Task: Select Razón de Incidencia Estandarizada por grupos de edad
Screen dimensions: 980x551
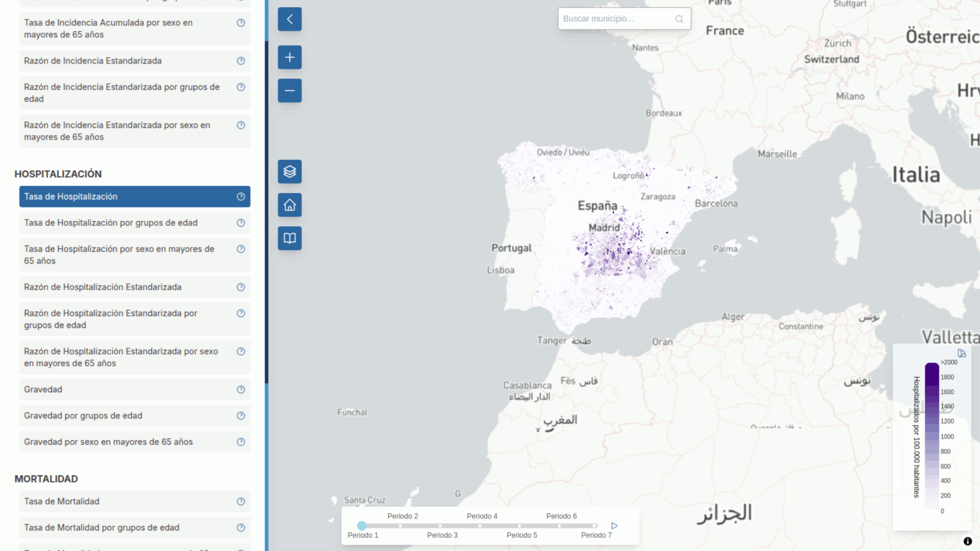Action: 135,93
